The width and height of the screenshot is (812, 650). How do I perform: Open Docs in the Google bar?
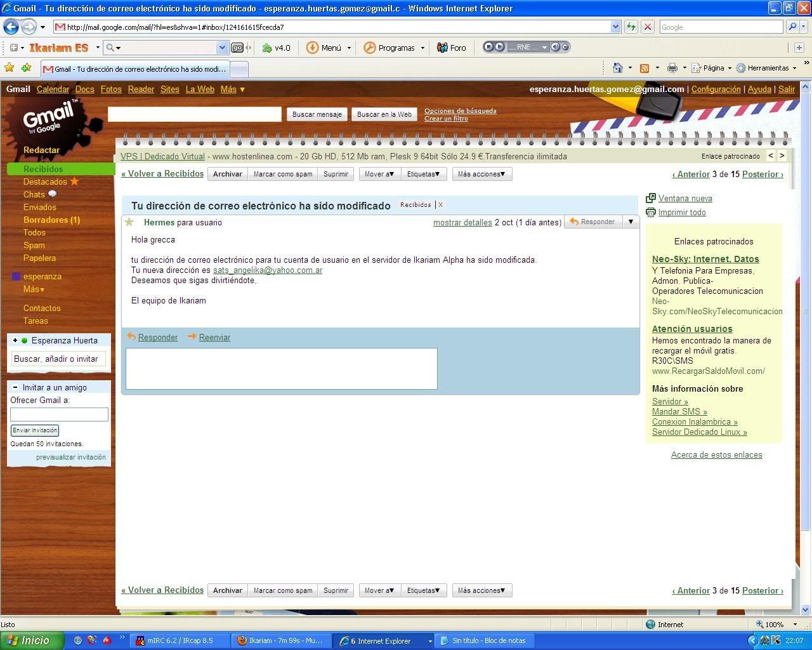84,89
